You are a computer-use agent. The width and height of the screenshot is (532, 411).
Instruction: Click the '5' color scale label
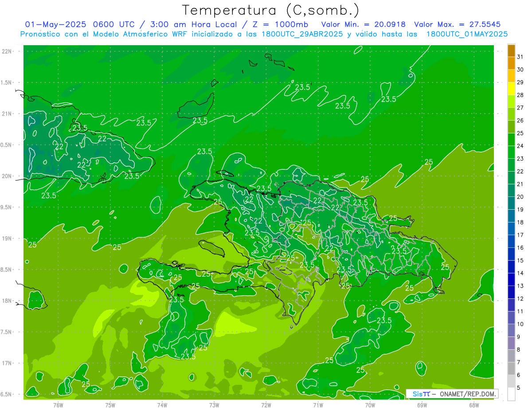(519, 388)
